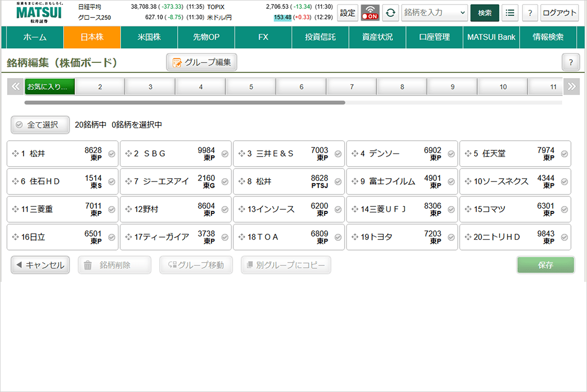Viewport: 587px width, 392px height.
Task: Grab the move handle for 12野村
Action: tap(128, 210)
